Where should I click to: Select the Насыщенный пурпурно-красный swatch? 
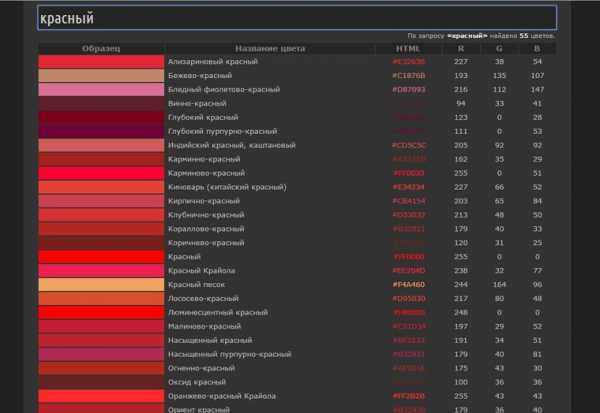tap(101, 354)
